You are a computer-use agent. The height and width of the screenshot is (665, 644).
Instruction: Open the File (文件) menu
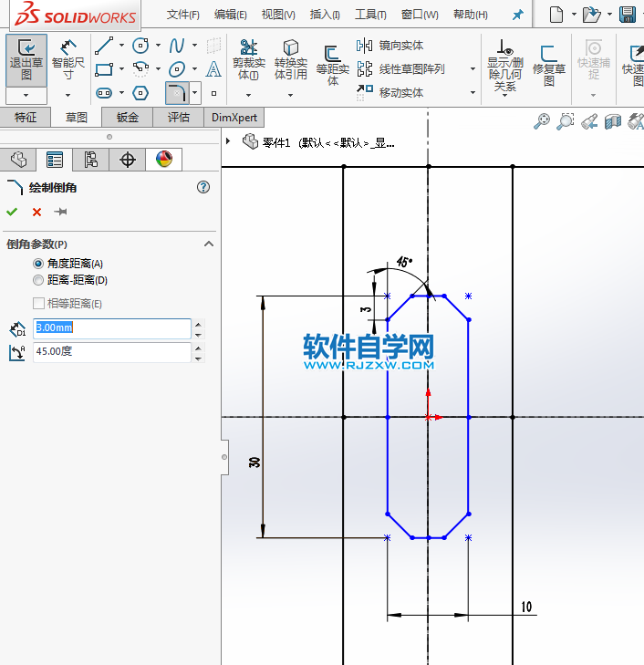[x=183, y=15]
